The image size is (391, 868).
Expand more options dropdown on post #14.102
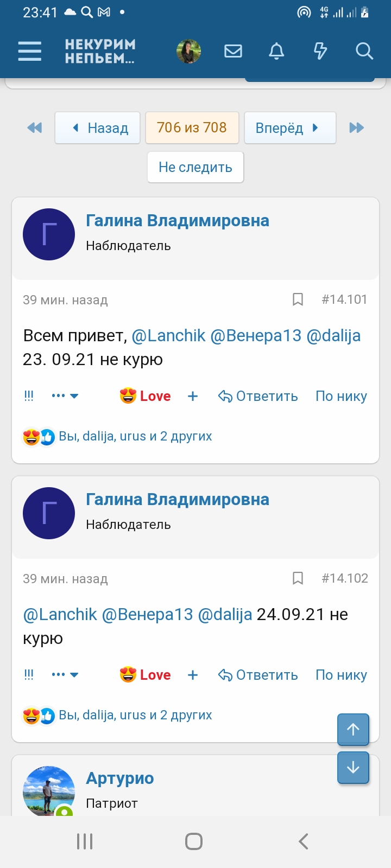[65, 675]
